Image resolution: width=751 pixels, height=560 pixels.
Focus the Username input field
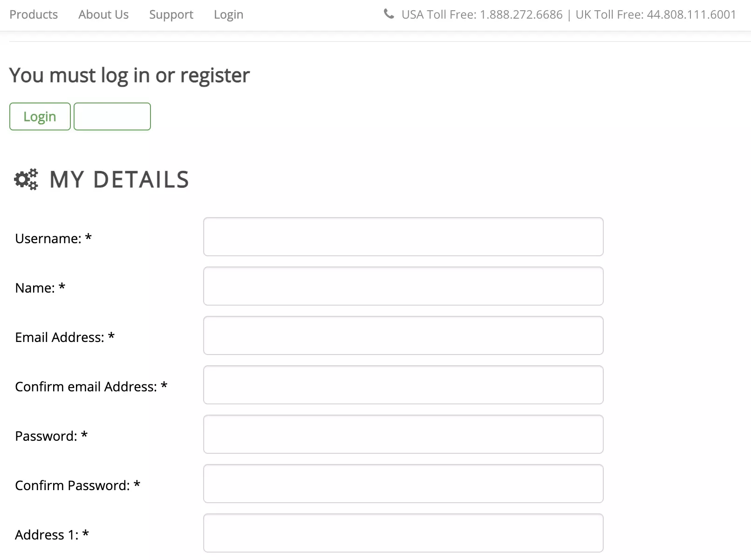coord(403,237)
